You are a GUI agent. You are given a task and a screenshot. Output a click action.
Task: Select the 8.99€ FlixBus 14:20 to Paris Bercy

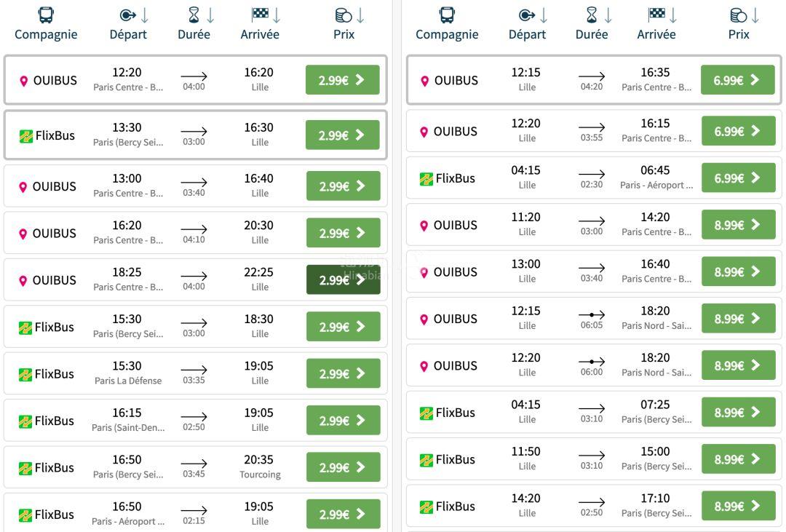click(739, 506)
